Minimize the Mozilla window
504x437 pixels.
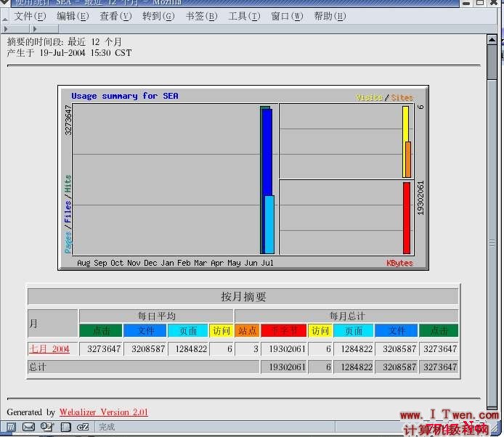coord(466,3)
